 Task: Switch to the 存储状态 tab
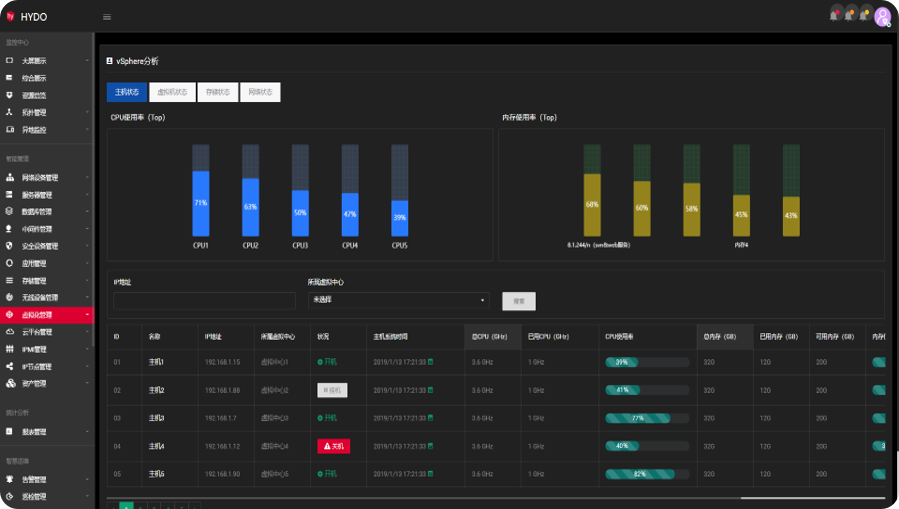click(217, 93)
